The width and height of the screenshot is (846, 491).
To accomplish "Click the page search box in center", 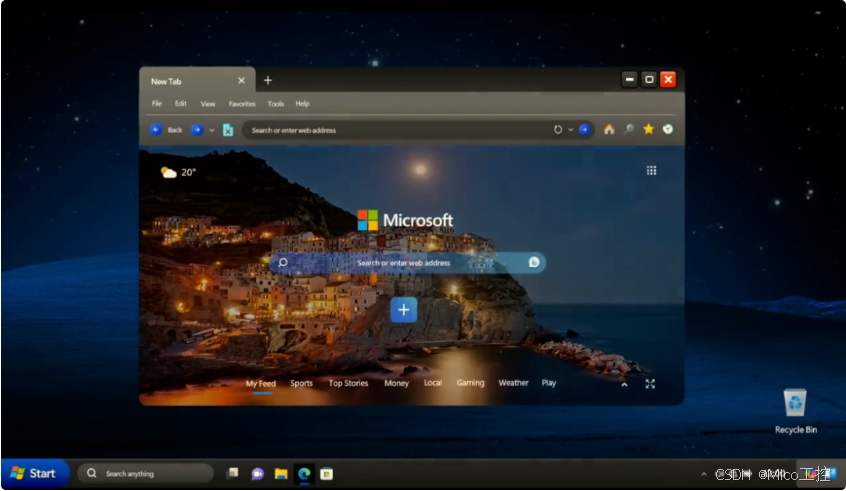I will pyautogui.click(x=408, y=263).
